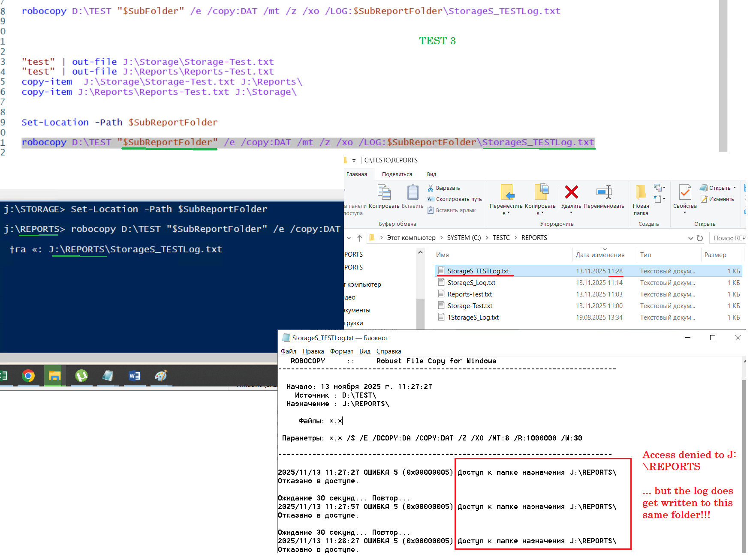
Task: Click the Up arrow in Explorer navigation
Action: coord(360,238)
